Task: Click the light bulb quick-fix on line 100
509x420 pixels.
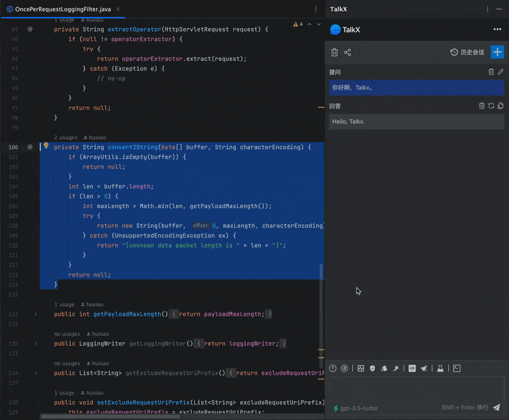Action: (x=46, y=146)
